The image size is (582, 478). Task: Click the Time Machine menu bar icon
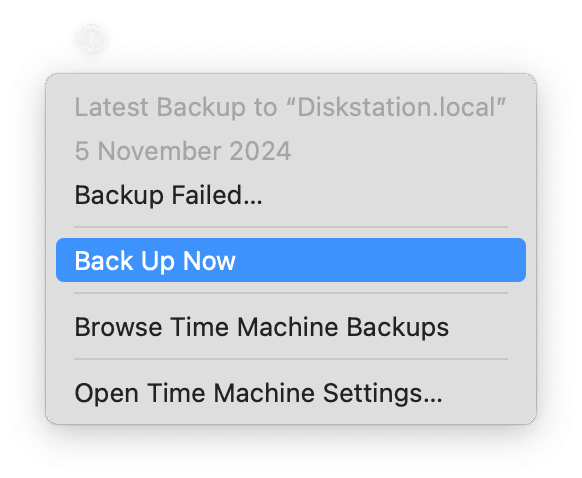(91, 37)
